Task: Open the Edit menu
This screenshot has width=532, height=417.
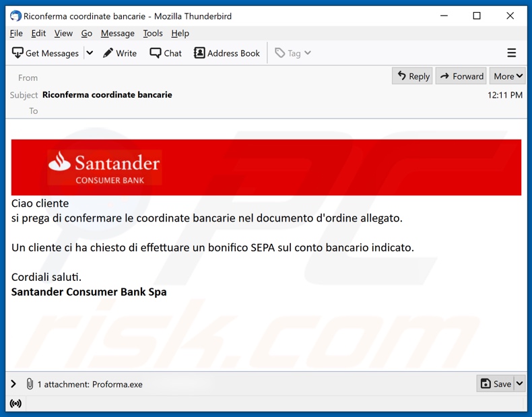Action: tap(38, 33)
